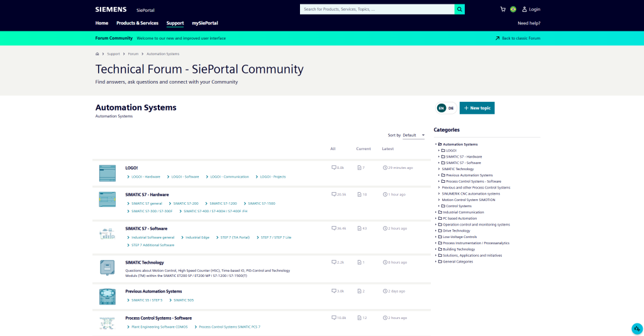The width and height of the screenshot is (644, 336).
Task: Open the Sort by Default dropdown
Action: (x=414, y=135)
